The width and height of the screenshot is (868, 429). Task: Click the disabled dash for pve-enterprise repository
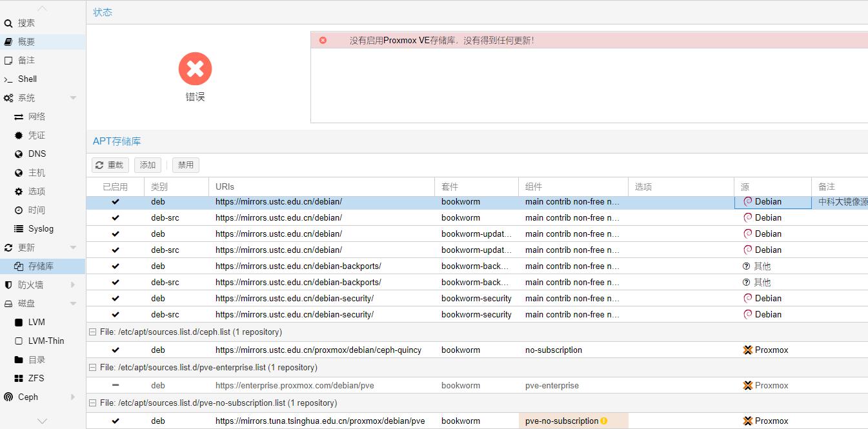pyautogui.click(x=116, y=385)
